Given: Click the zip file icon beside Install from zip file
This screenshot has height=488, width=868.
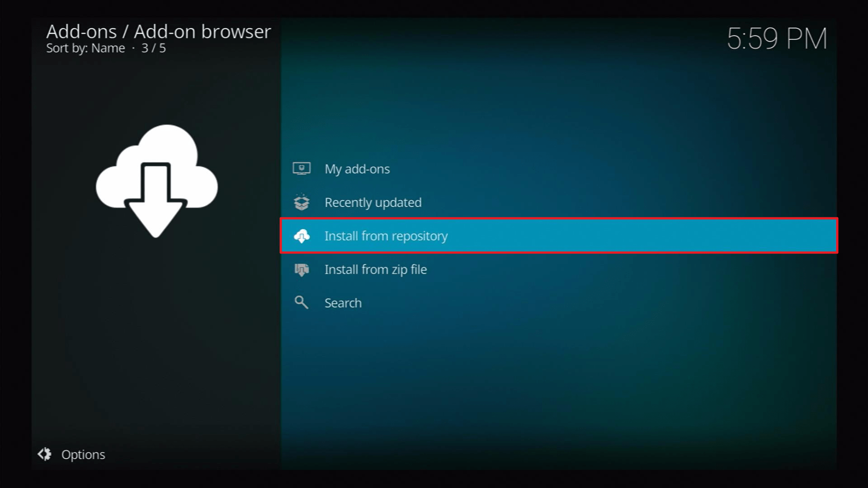Looking at the screenshot, I should tap(302, 270).
